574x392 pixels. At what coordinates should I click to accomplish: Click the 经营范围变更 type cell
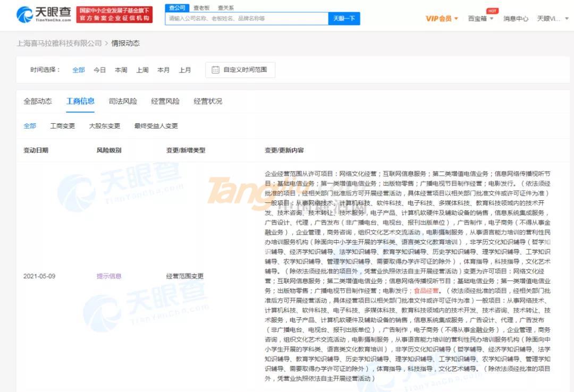pyautogui.click(x=184, y=276)
